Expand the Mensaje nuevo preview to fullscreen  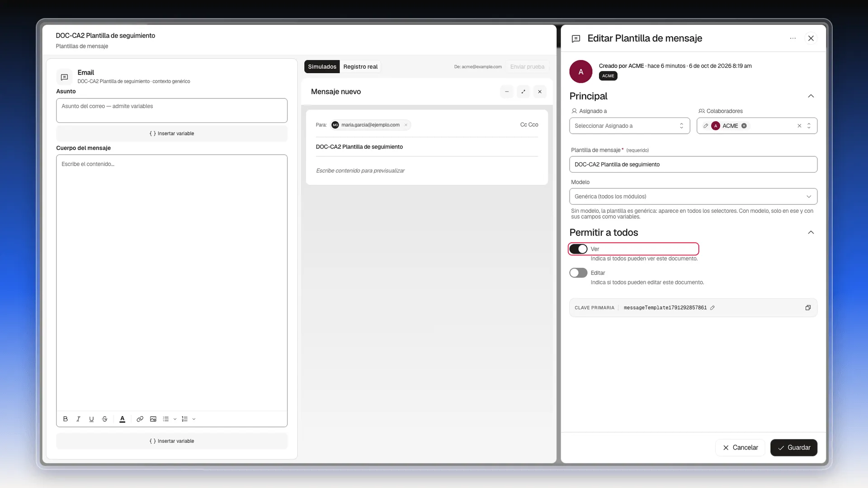pos(523,92)
